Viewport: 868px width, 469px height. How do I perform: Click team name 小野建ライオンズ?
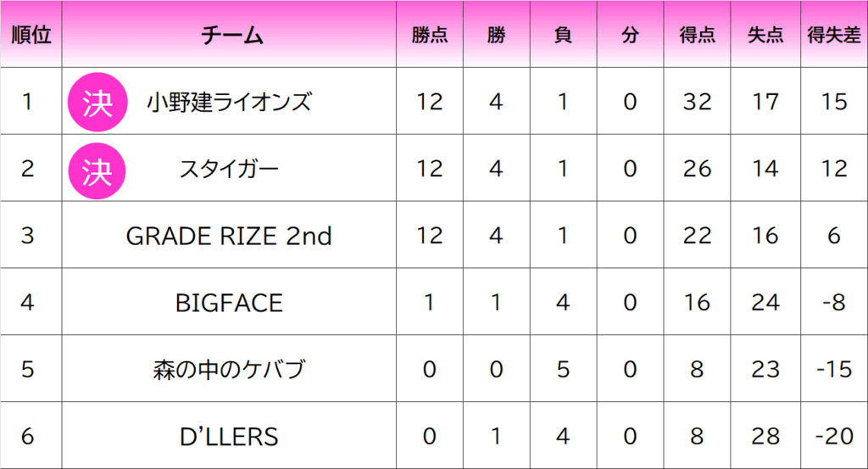click(229, 102)
